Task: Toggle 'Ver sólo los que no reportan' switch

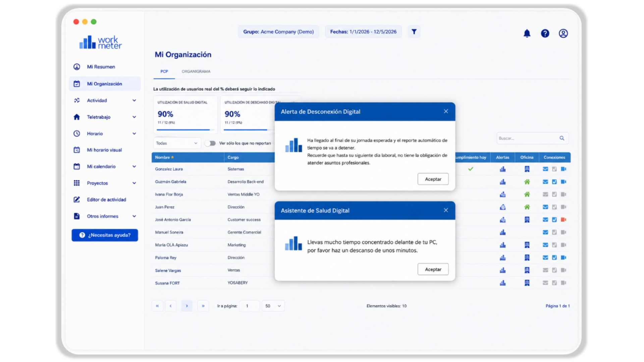Action: click(211, 143)
